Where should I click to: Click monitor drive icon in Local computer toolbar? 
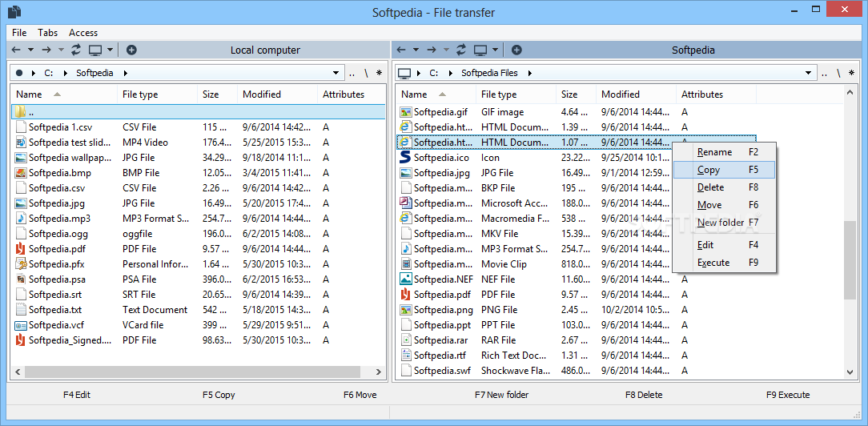pyautogui.click(x=96, y=50)
